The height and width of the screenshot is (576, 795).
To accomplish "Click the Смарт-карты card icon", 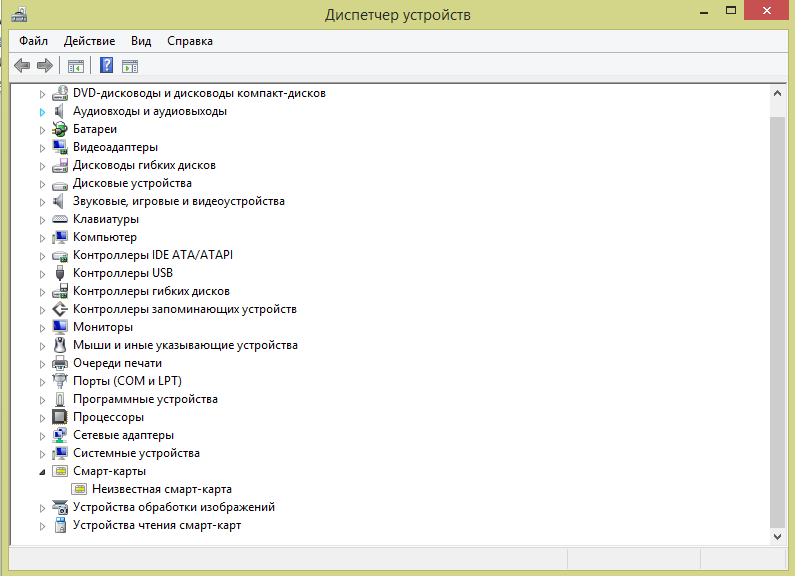I will [x=60, y=471].
